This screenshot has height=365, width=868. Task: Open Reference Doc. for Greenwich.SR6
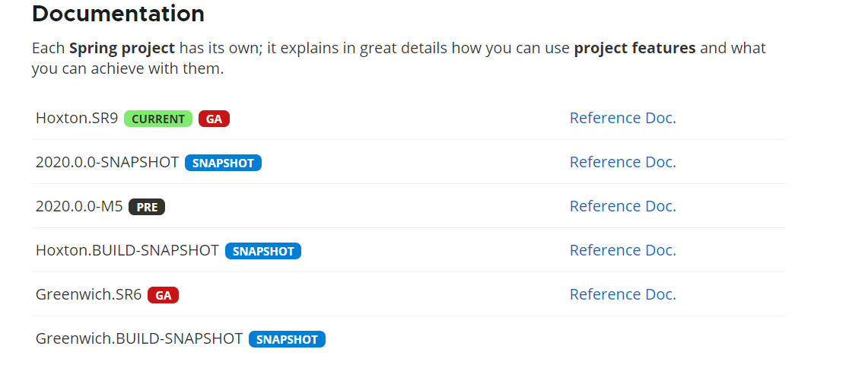622,294
